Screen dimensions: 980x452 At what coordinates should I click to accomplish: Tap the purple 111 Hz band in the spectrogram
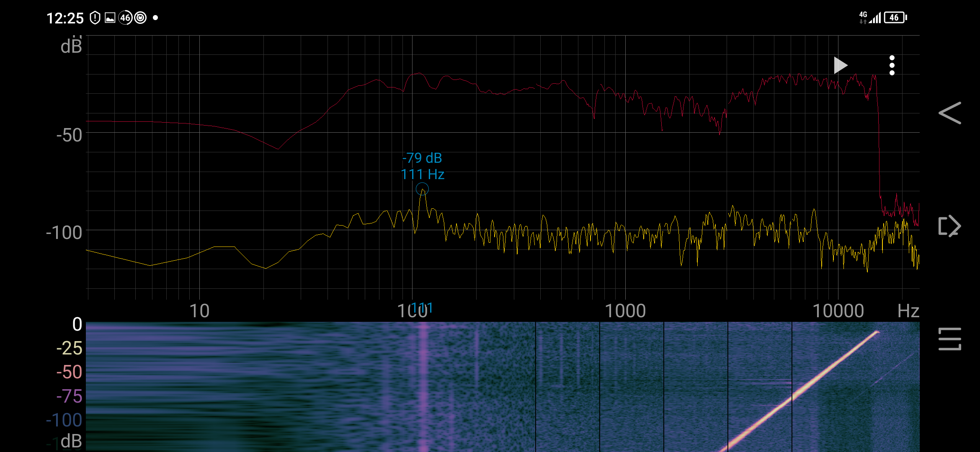click(x=423, y=387)
